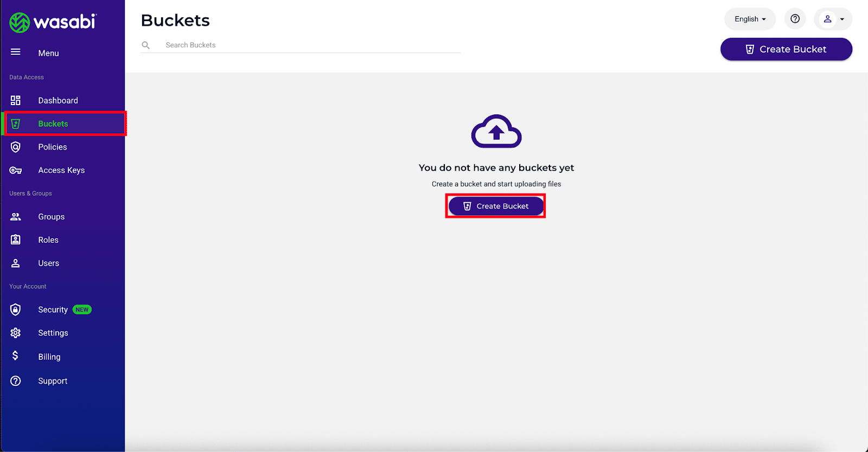Click the Dashboard grid icon
This screenshot has width=868, height=452.
coord(16,100)
